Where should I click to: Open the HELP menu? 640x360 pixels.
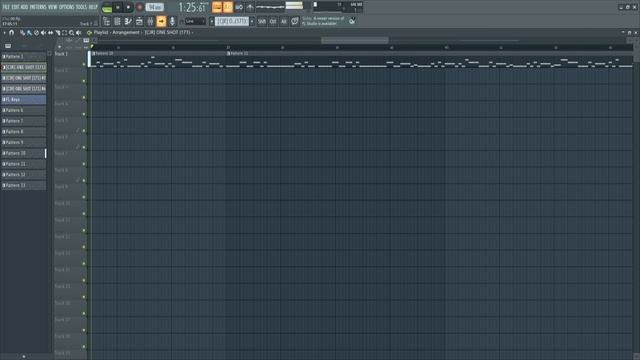[93, 7]
